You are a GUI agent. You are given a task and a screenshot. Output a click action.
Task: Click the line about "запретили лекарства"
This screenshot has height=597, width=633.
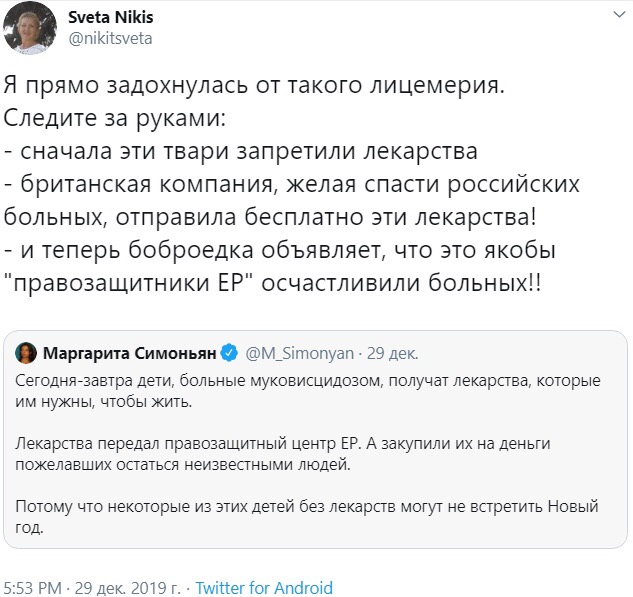tap(241, 152)
